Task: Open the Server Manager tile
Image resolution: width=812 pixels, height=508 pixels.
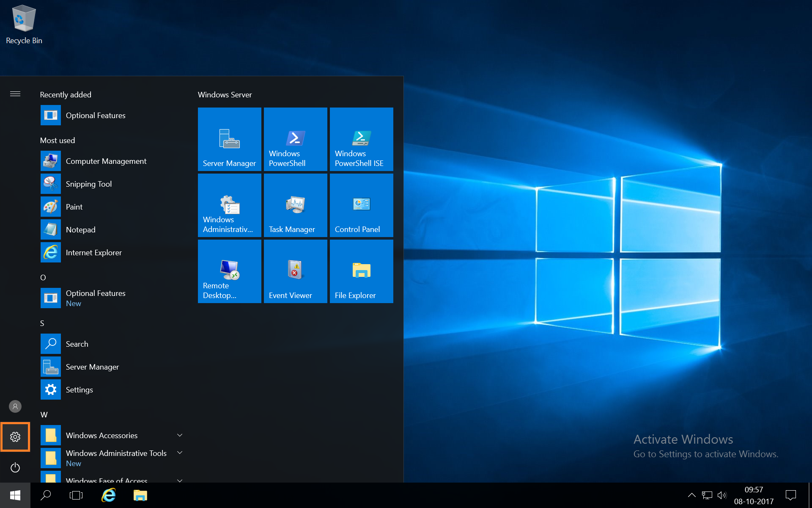Action: [x=229, y=139]
